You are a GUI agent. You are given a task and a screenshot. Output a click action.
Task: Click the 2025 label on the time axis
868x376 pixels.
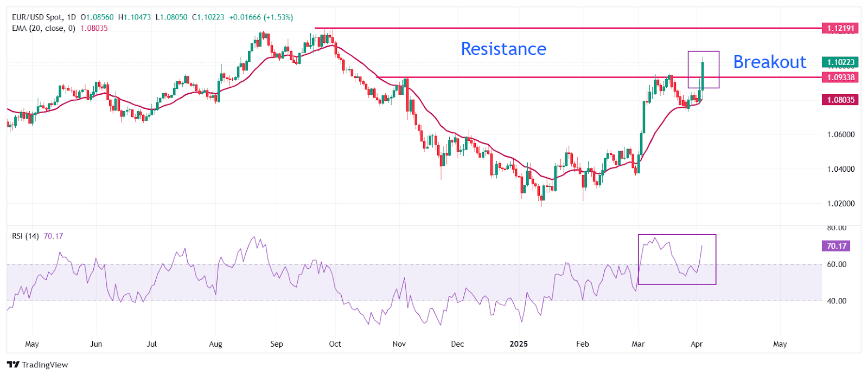pyautogui.click(x=519, y=344)
